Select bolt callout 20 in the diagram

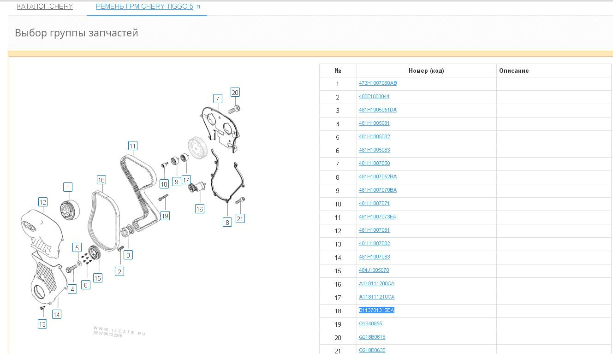235,92
